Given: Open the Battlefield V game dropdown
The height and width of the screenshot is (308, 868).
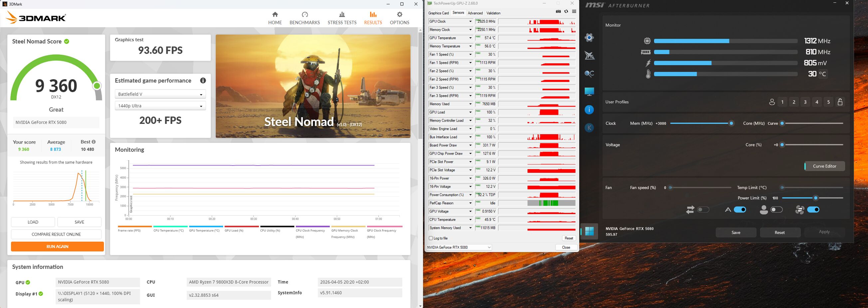Looking at the screenshot, I should [x=160, y=94].
